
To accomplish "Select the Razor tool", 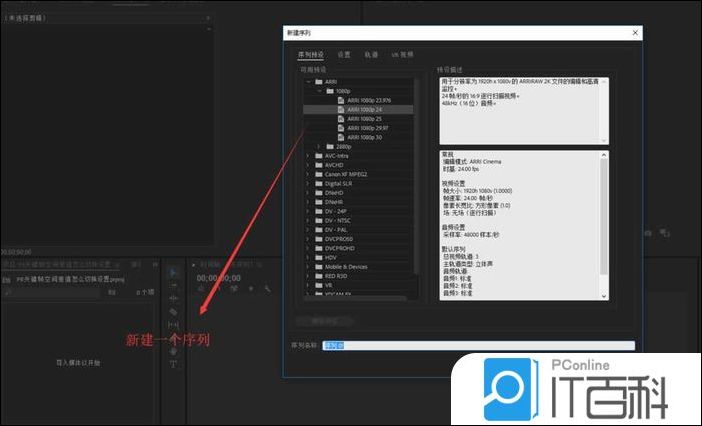I will [174, 312].
